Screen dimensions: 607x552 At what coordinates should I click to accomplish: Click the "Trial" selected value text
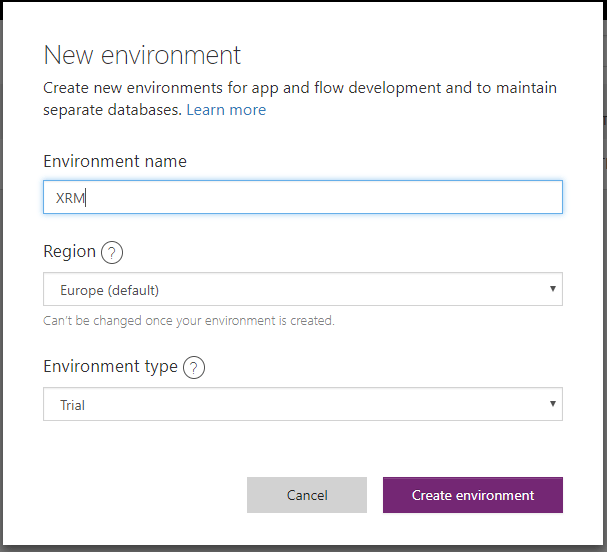[x=70, y=405]
